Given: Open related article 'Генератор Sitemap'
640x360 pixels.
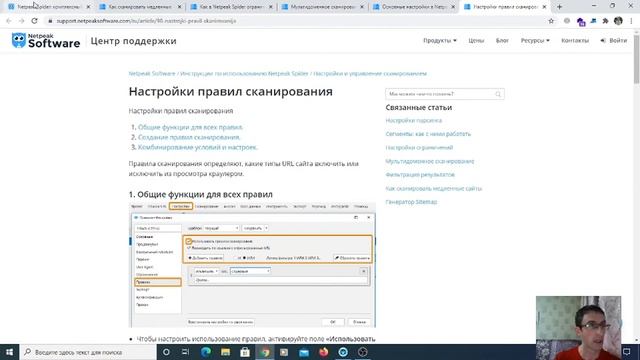Looking at the screenshot, I should (x=411, y=202).
